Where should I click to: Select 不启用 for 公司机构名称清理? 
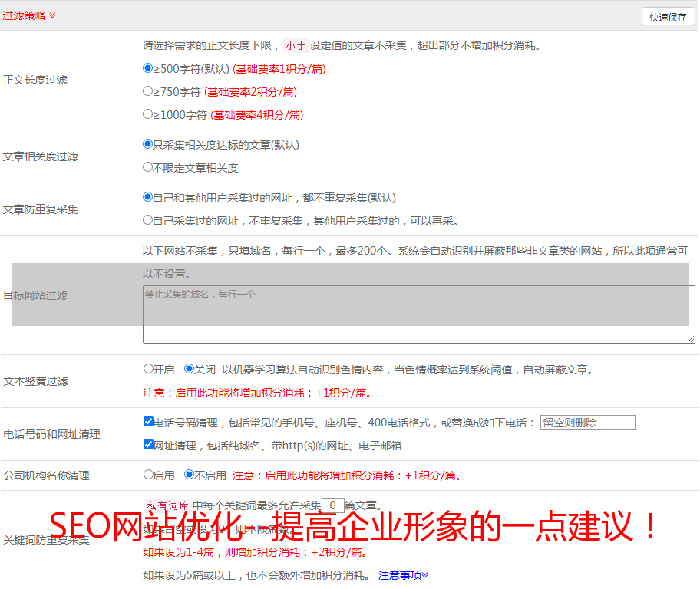(x=190, y=475)
